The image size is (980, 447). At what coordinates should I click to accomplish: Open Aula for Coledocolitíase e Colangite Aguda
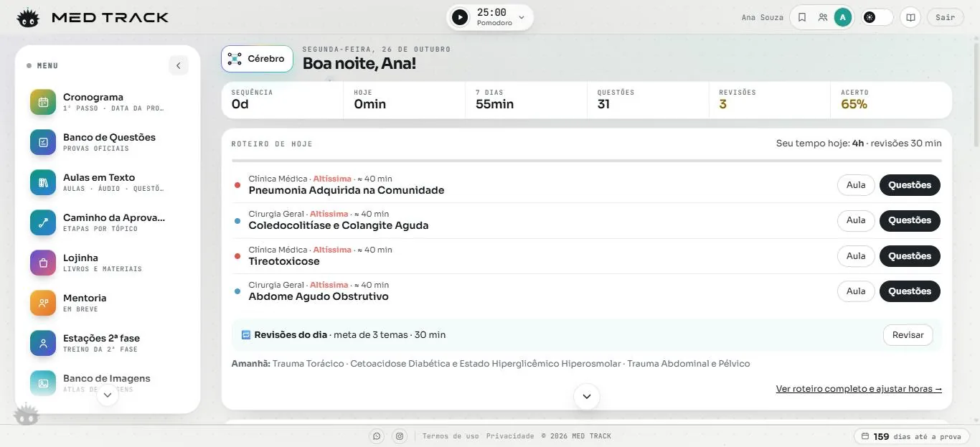click(856, 220)
